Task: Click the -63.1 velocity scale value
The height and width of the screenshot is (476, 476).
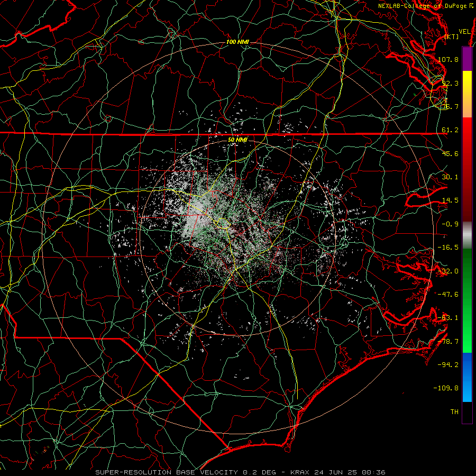Action: point(448,318)
